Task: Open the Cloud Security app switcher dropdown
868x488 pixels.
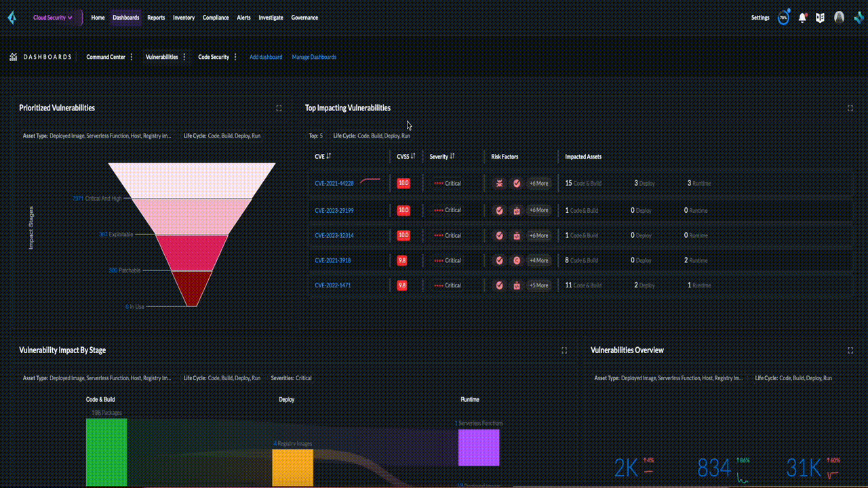Action: (x=53, y=18)
